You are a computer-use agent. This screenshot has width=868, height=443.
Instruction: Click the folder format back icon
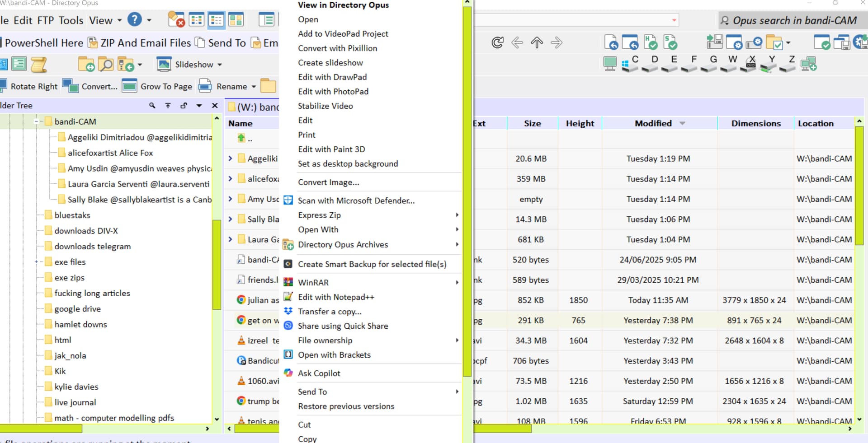tap(126, 65)
